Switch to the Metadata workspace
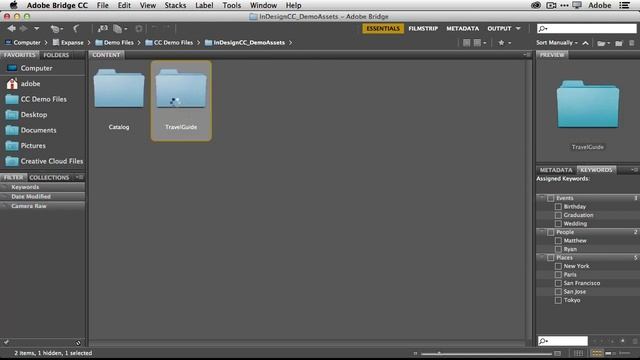The height and width of the screenshot is (360, 640). click(x=462, y=29)
